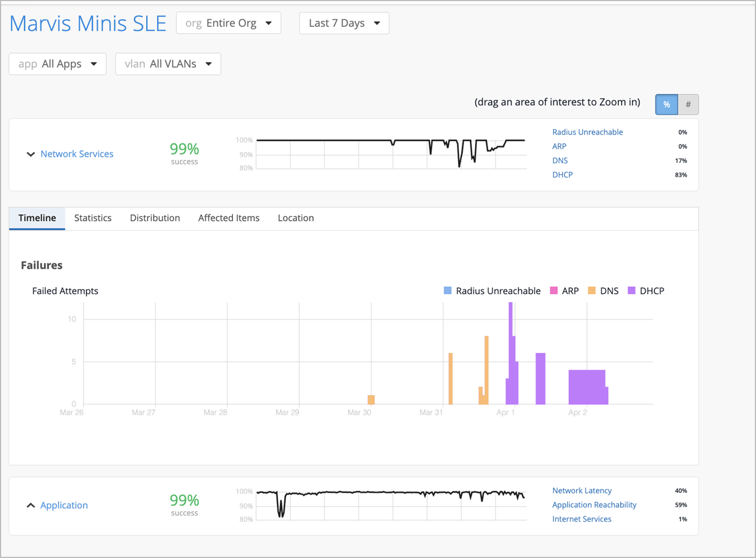This screenshot has height=558, width=756.
Task: Click the Network Services success trend graph
Action: (391, 154)
